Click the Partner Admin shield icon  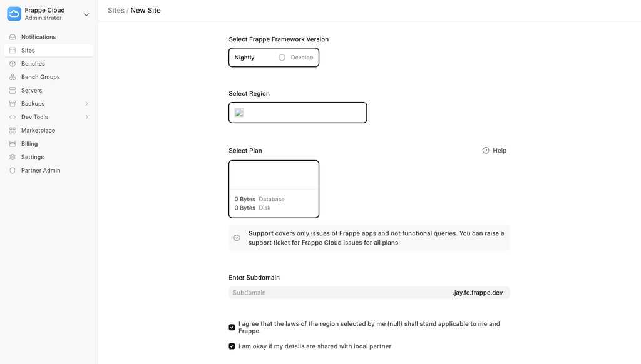[13, 171]
